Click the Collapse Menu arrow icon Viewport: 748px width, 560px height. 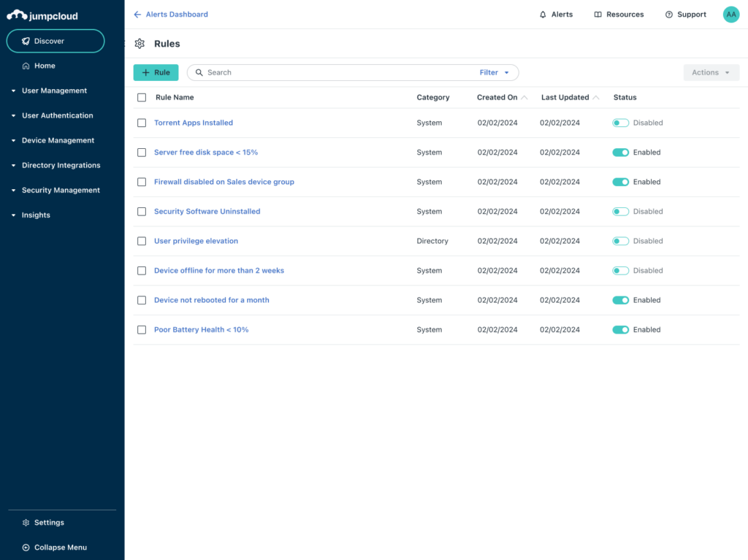pyautogui.click(x=26, y=548)
